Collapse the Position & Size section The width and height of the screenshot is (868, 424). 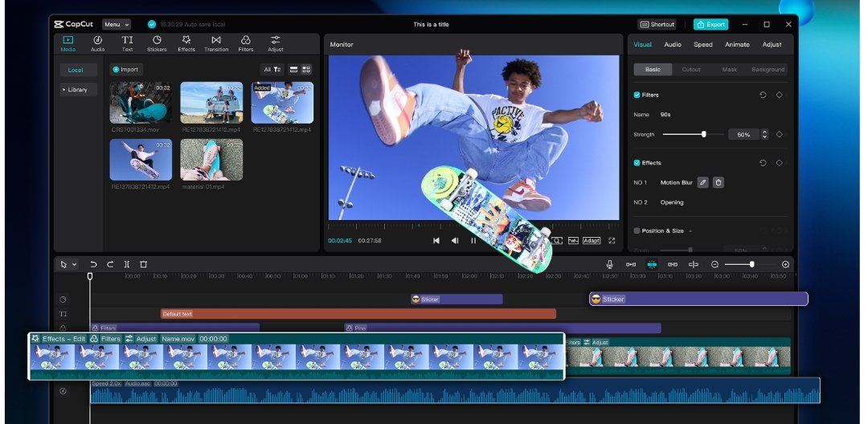[690, 231]
